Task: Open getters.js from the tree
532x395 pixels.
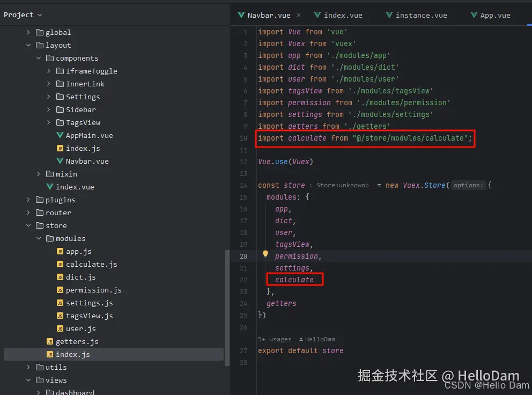Action: coord(77,341)
